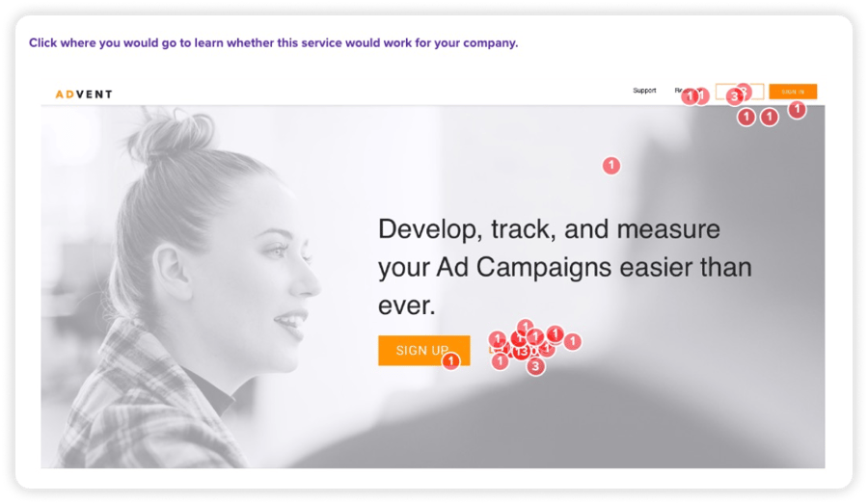The image size is (868, 504).
Task: Click the purple instruction text at top
Action: pyautogui.click(x=274, y=42)
